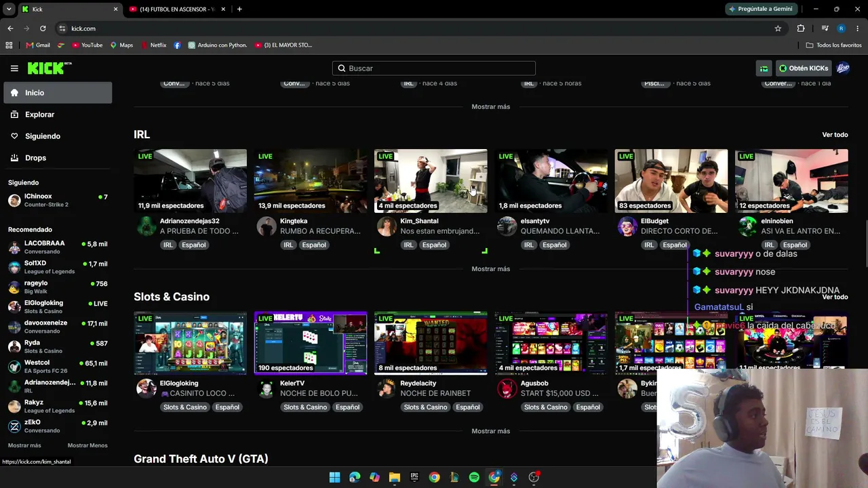Toggle the Kick sidebar hamburger menu
Viewport: 868px width, 488px height.
pyautogui.click(x=14, y=68)
